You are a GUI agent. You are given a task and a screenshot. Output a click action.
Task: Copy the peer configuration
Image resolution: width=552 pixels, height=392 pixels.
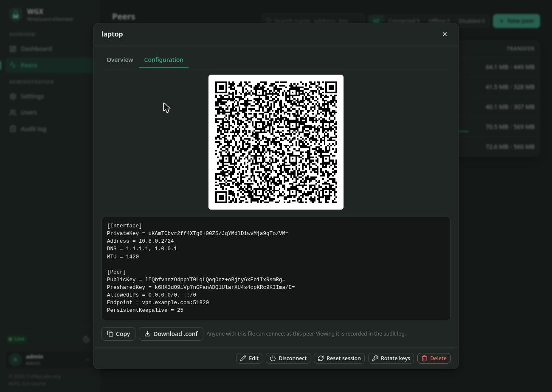[118, 334]
